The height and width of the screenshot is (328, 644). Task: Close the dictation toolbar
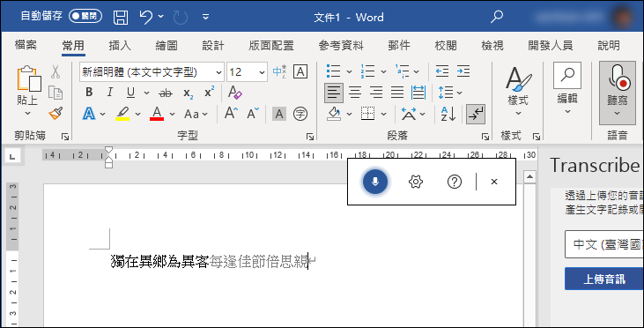coord(494,182)
